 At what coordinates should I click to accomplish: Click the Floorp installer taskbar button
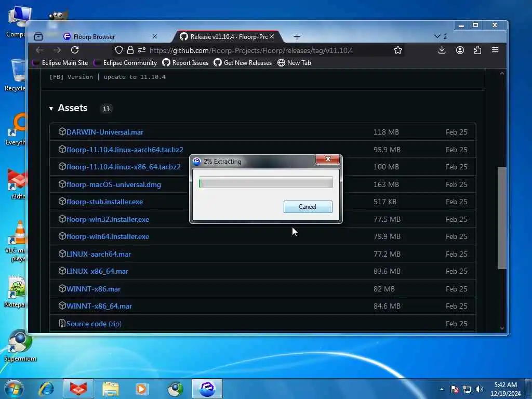[x=207, y=389]
